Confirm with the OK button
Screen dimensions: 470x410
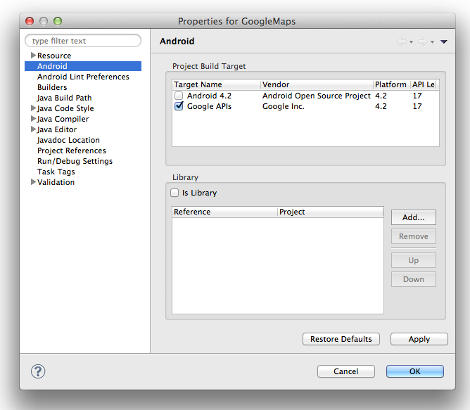pyautogui.click(x=415, y=371)
